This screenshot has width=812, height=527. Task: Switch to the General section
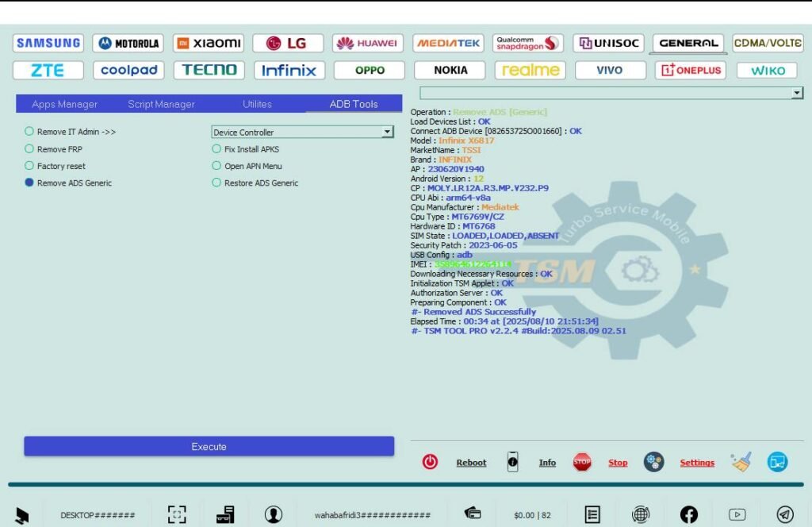[x=688, y=43]
